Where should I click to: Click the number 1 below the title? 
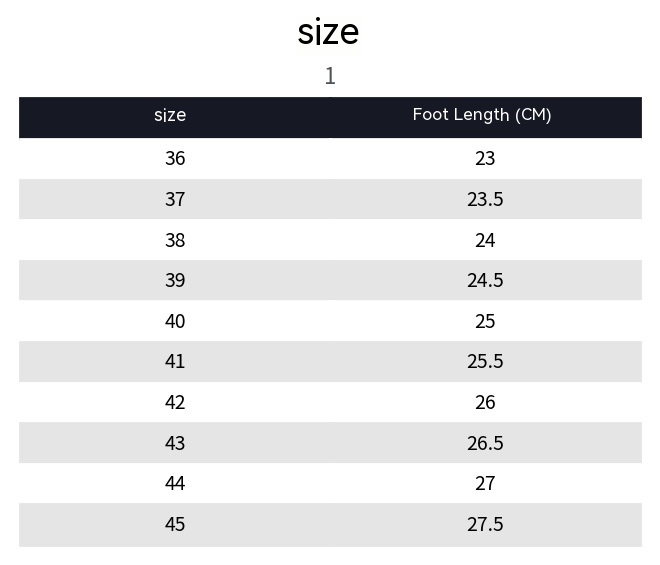(x=330, y=76)
